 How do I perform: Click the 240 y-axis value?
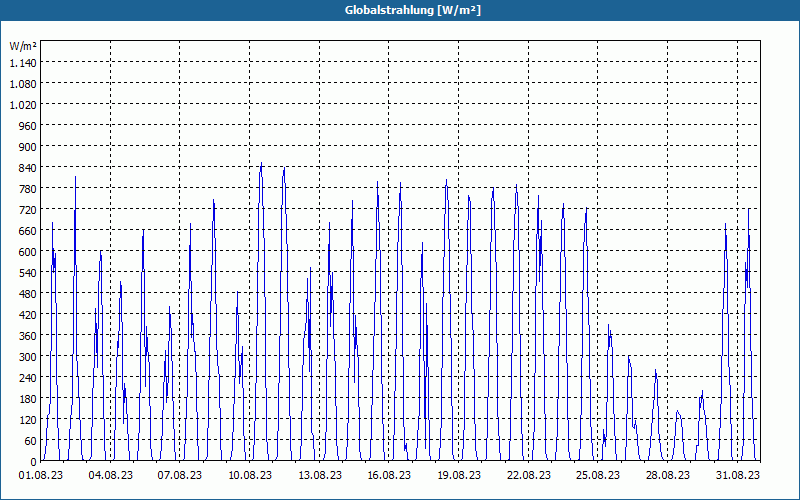[x=28, y=378]
